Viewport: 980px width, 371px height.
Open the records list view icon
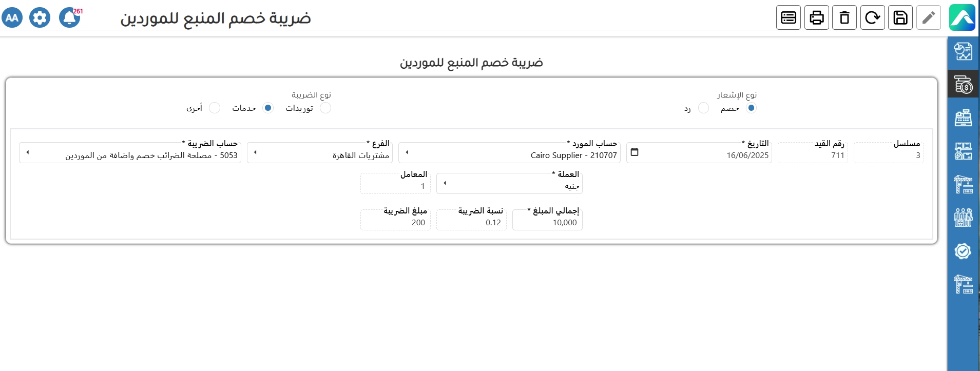(x=789, y=18)
